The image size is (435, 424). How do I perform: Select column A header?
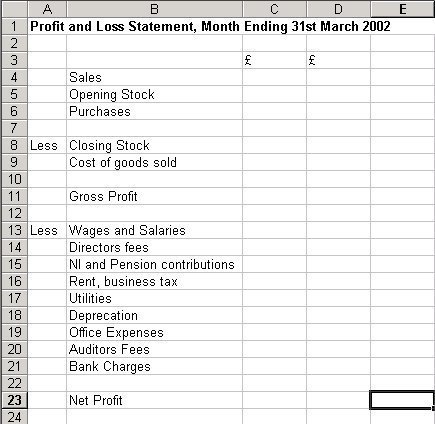47,9
